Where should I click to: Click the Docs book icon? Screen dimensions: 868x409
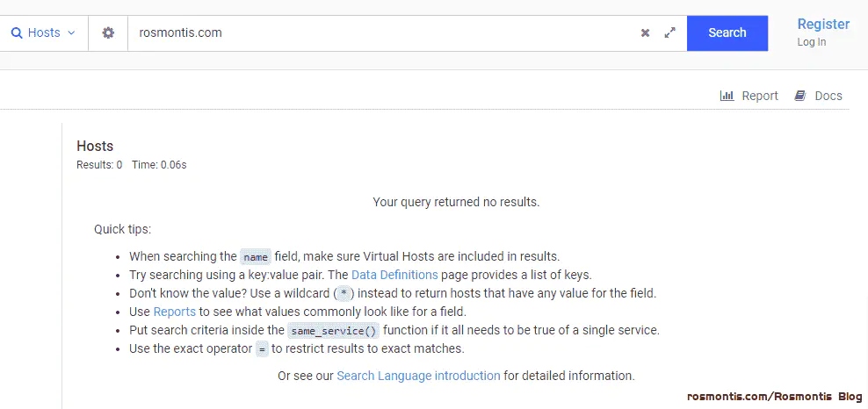(799, 96)
